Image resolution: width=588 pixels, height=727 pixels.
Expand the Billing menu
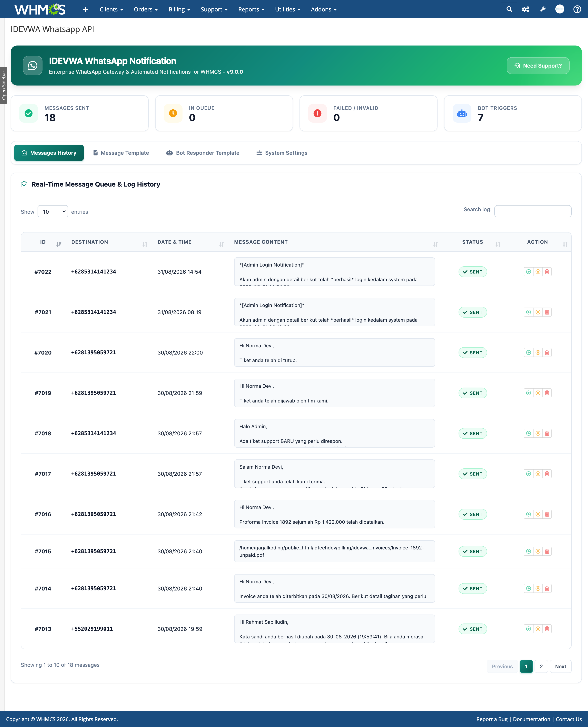(179, 9)
